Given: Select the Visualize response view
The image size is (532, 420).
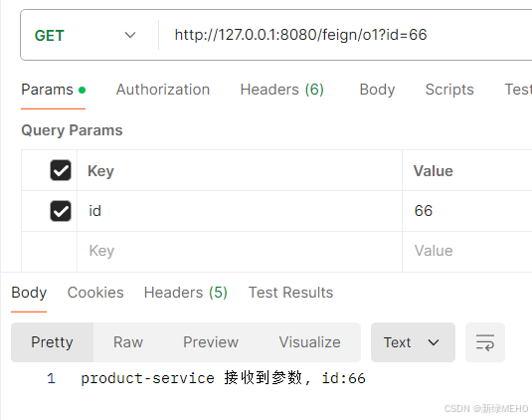Looking at the screenshot, I should tap(310, 342).
